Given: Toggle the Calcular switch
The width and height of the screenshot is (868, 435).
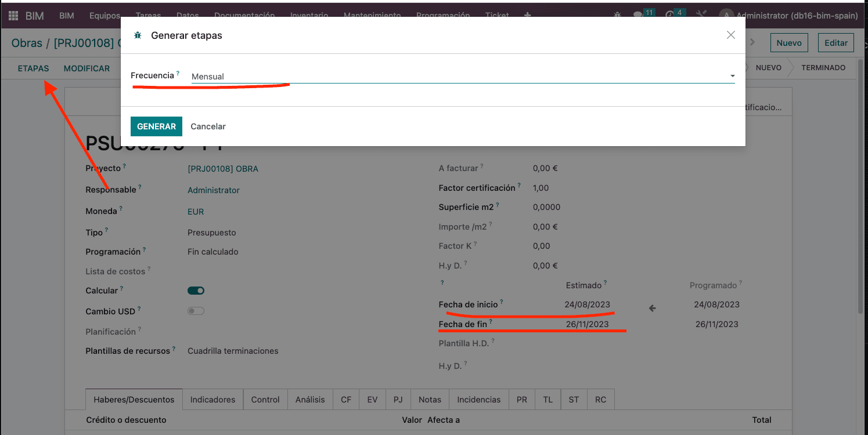Looking at the screenshot, I should pos(196,291).
